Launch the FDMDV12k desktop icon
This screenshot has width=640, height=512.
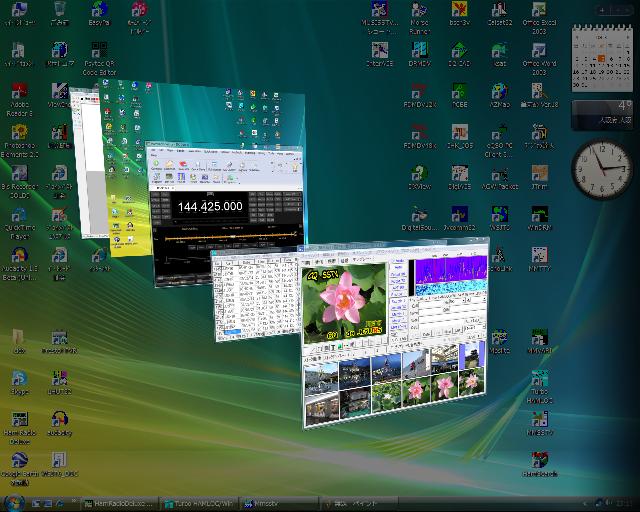click(419, 95)
